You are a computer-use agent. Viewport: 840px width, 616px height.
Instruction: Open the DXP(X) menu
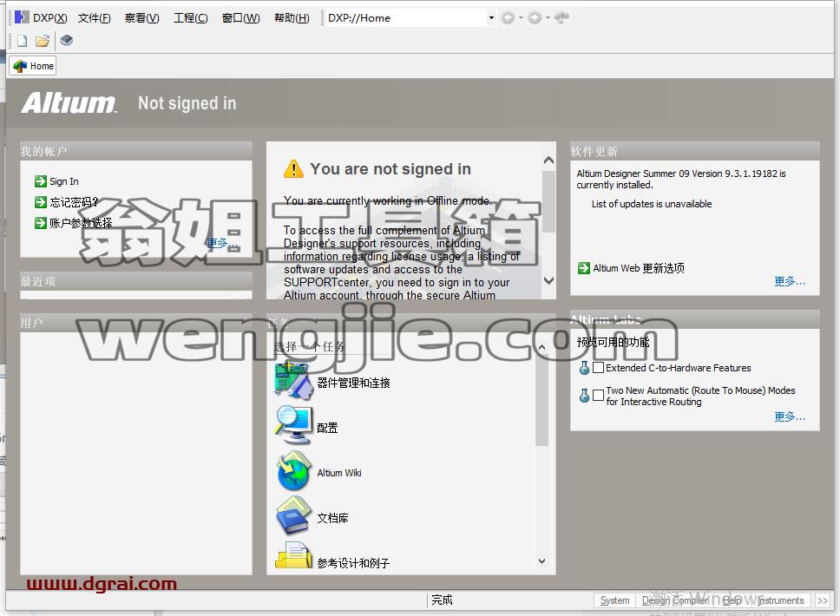pyautogui.click(x=49, y=17)
